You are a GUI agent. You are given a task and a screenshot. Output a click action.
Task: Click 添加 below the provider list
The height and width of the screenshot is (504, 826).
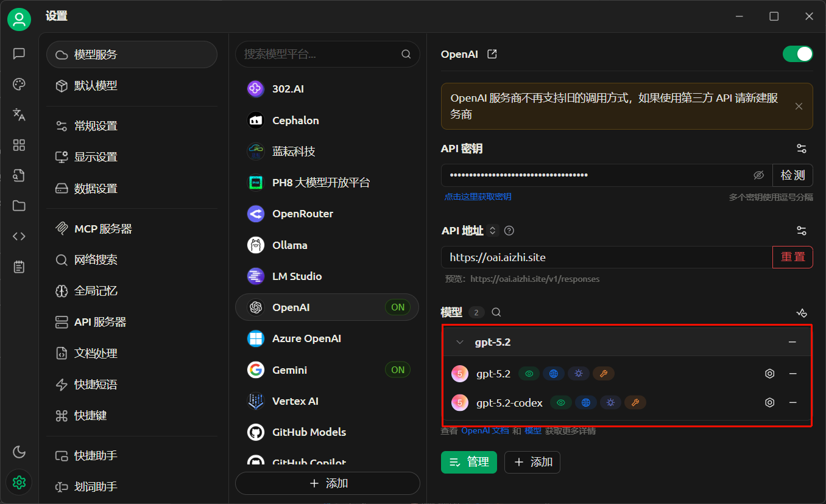point(328,483)
